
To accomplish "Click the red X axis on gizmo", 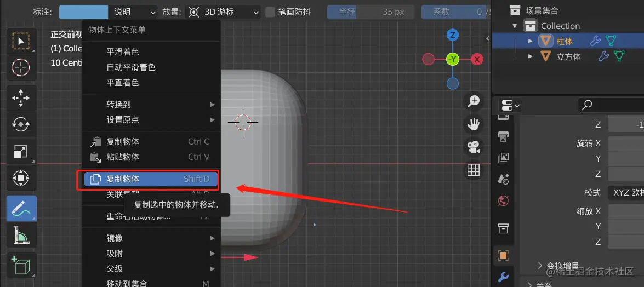I will click(477, 60).
